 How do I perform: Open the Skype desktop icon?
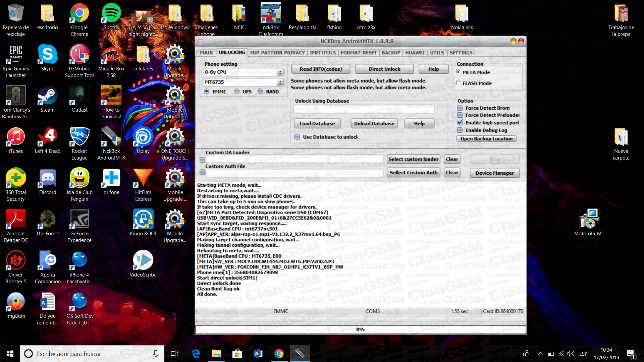click(48, 58)
